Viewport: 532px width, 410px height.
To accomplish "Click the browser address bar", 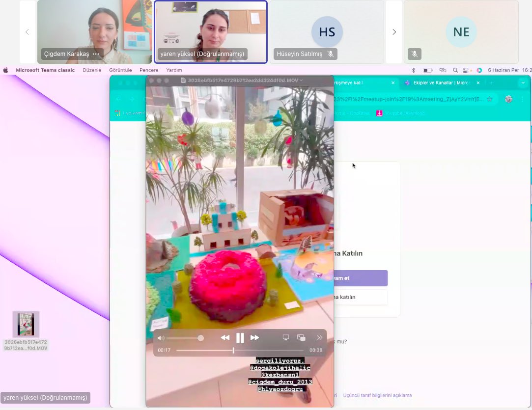I will [x=409, y=99].
